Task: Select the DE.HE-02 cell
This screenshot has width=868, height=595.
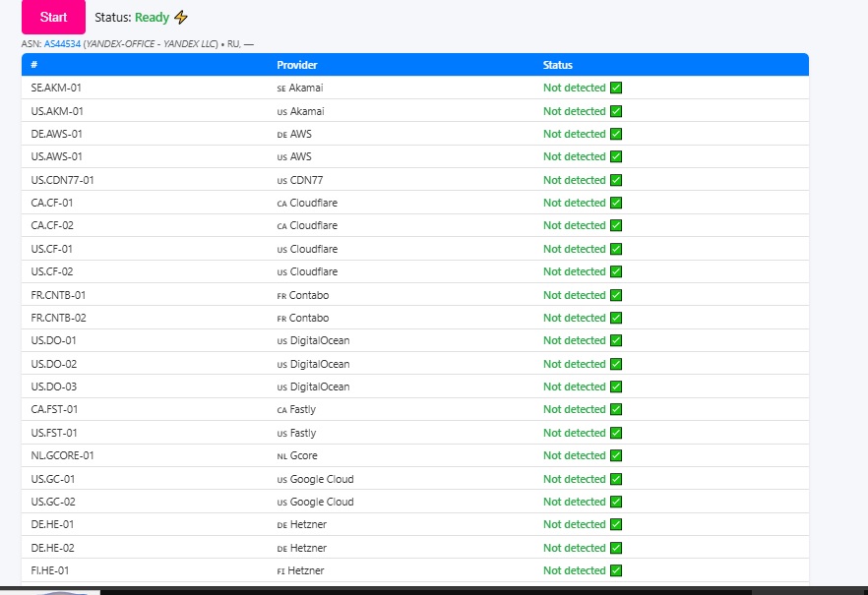Action: [52, 548]
